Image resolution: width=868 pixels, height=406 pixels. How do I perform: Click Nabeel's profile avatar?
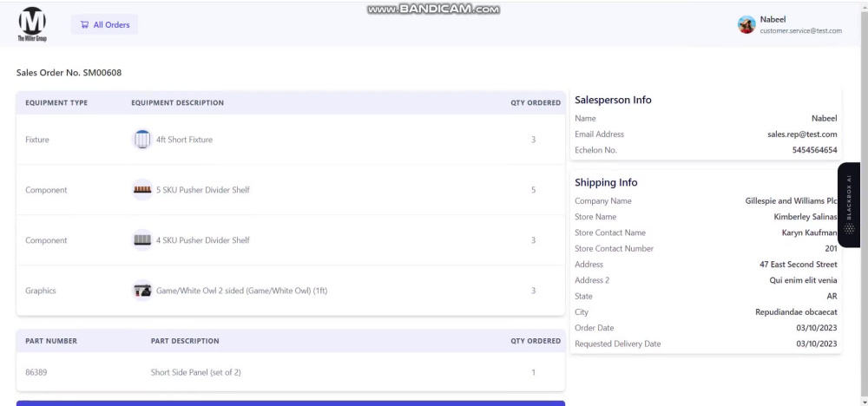click(x=746, y=24)
